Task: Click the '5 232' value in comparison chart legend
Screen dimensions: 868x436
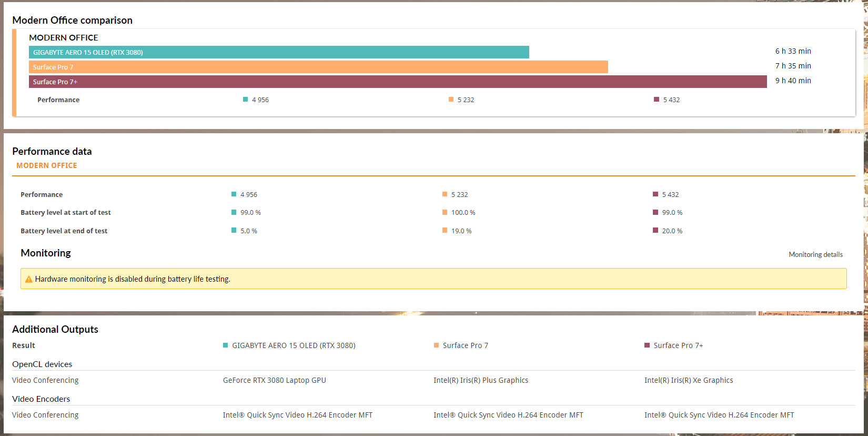Action: pyautogui.click(x=466, y=100)
